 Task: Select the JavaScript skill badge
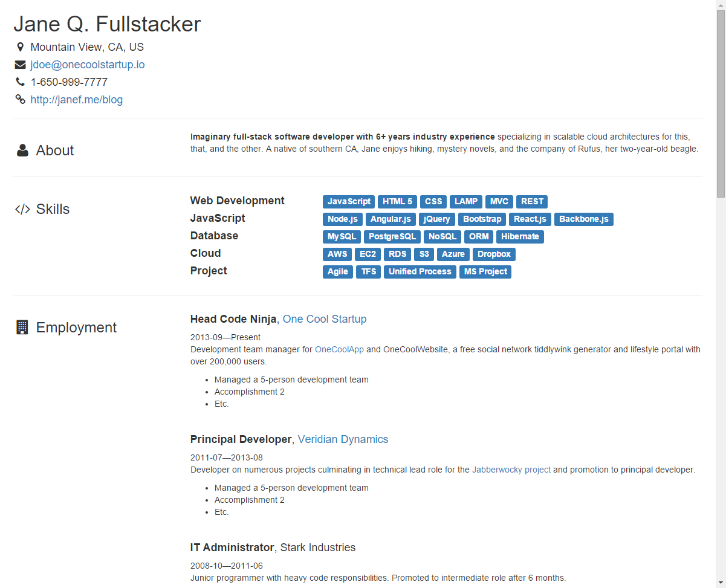pos(349,202)
